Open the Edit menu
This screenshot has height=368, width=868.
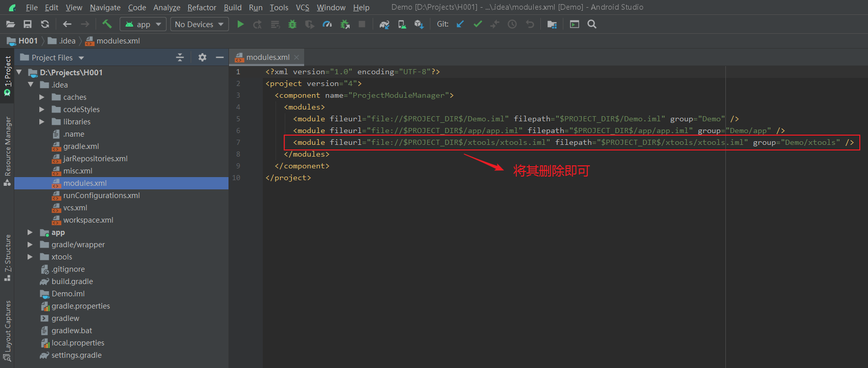coord(52,7)
